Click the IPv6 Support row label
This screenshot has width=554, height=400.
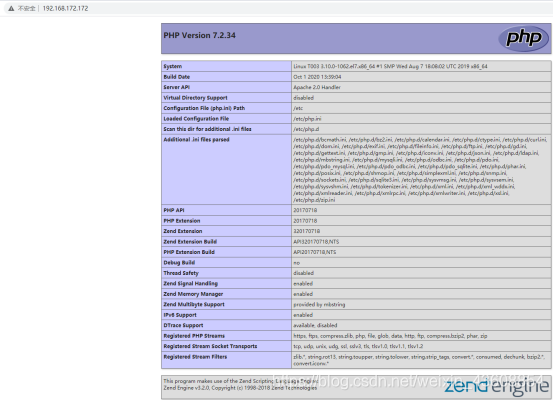180,315
